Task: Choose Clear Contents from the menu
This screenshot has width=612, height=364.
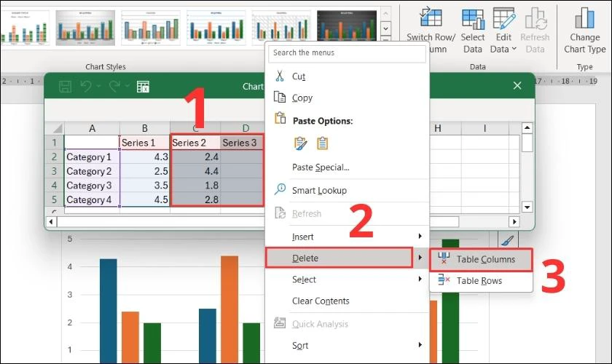Action: (x=321, y=301)
